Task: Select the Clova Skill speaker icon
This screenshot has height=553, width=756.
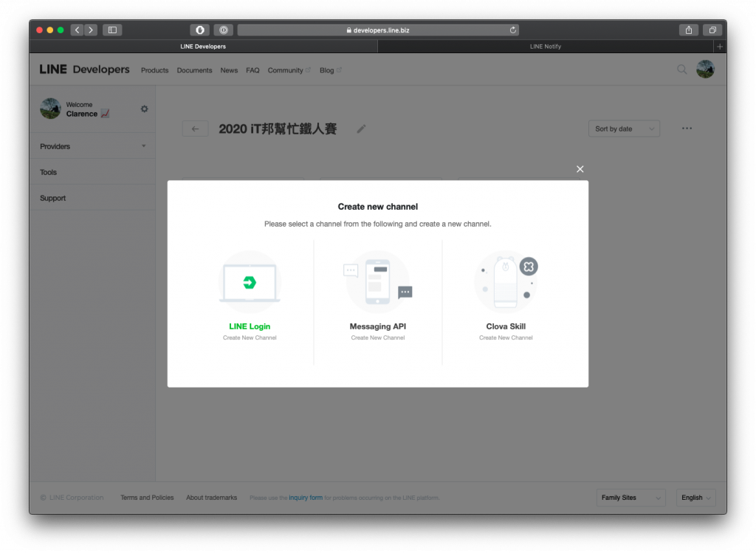Action: click(506, 282)
